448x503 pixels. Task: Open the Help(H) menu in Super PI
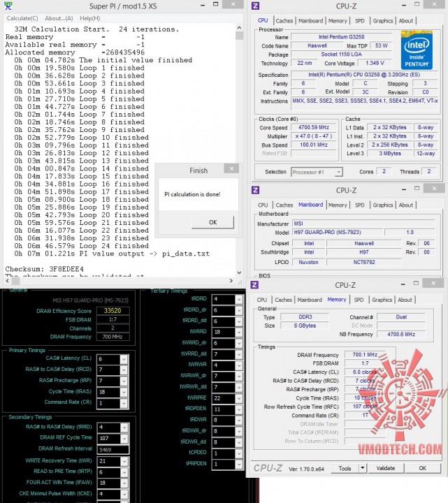tap(90, 18)
